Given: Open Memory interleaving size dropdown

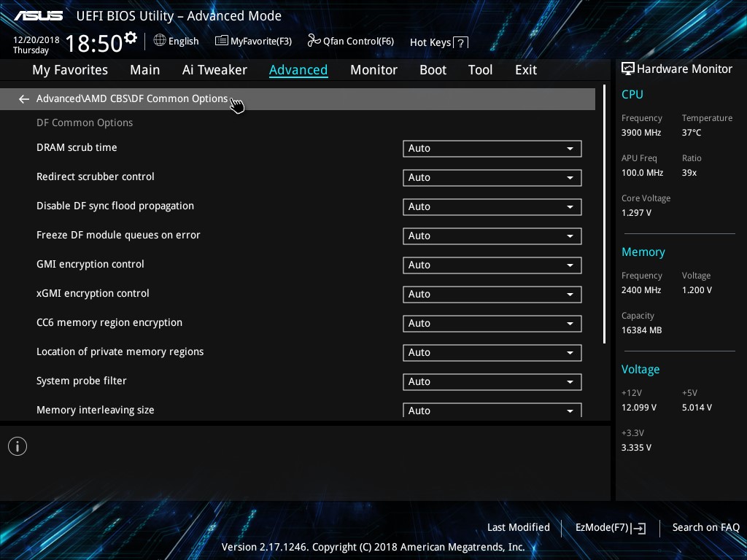Looking at the screenshot, I should pyautogui.click(x=492, y=410).
